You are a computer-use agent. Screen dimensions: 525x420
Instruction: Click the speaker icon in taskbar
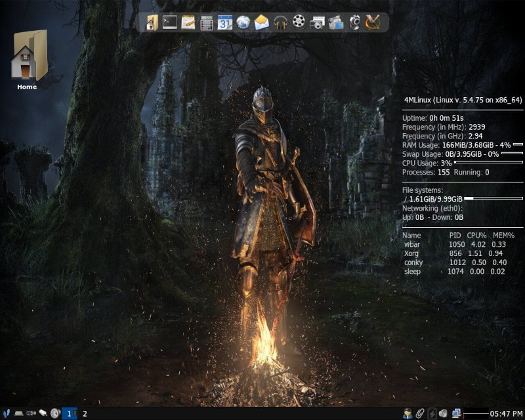pos(55,413)
